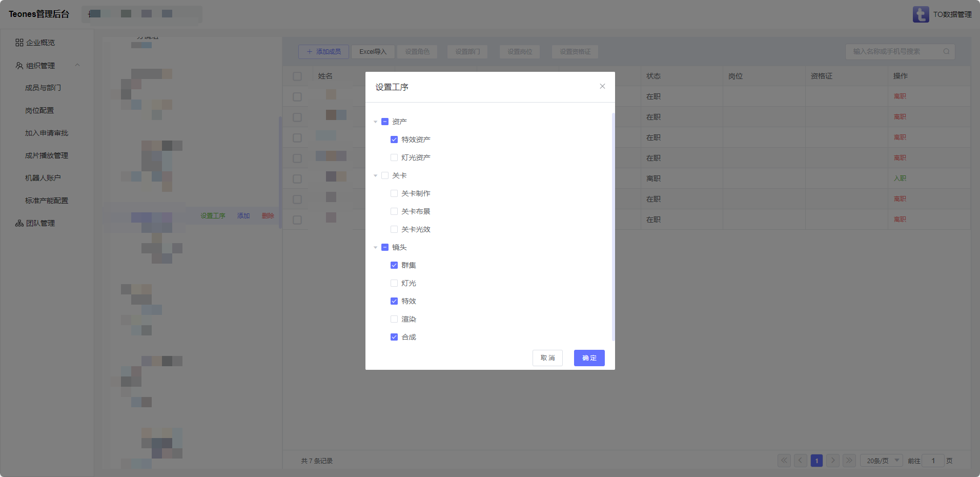Collapse the 镜头 tree node arrow

tap(375, 247)
